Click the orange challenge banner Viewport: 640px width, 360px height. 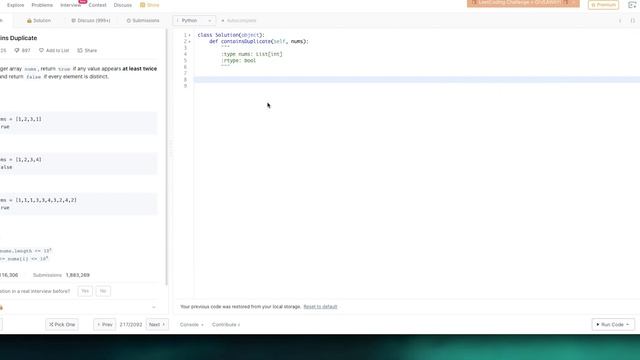(523, 3)
